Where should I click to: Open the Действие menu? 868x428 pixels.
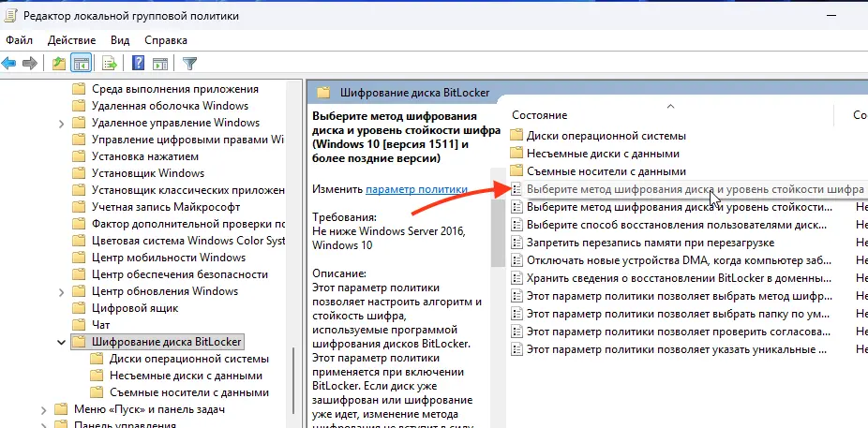coord(71,40)
